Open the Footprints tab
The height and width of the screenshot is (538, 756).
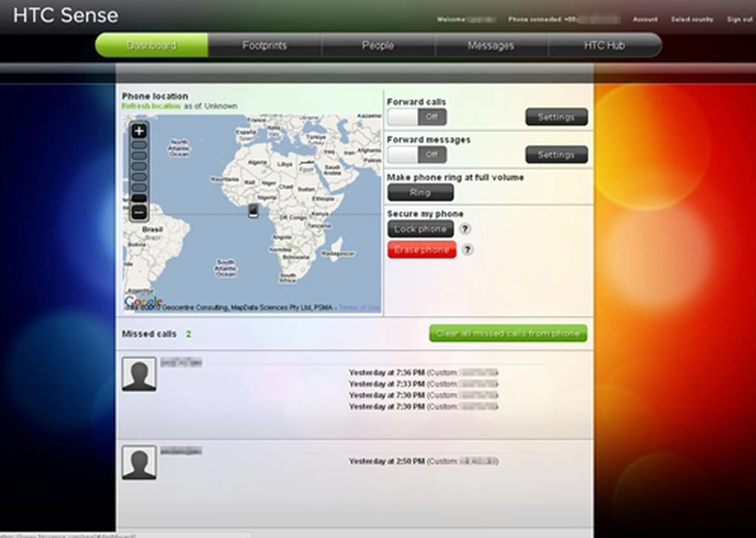coord(265,46)
